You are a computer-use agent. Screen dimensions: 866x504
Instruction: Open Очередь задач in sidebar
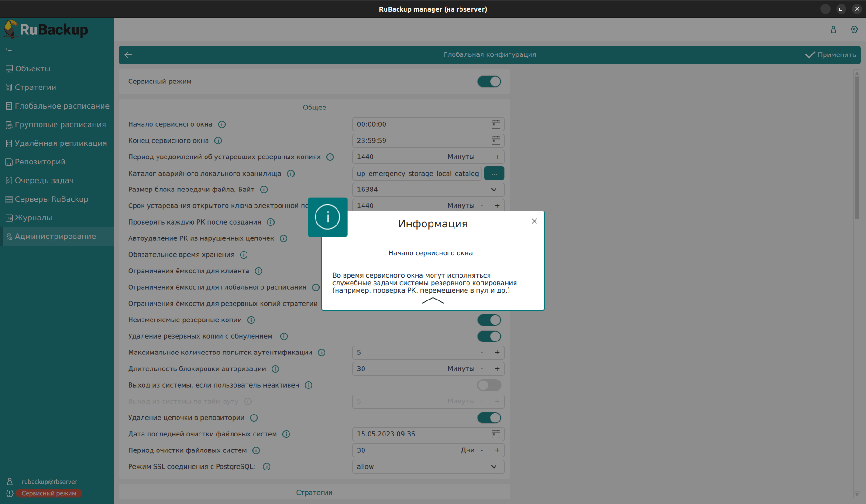pyautogui.click(x=44, y=181)
